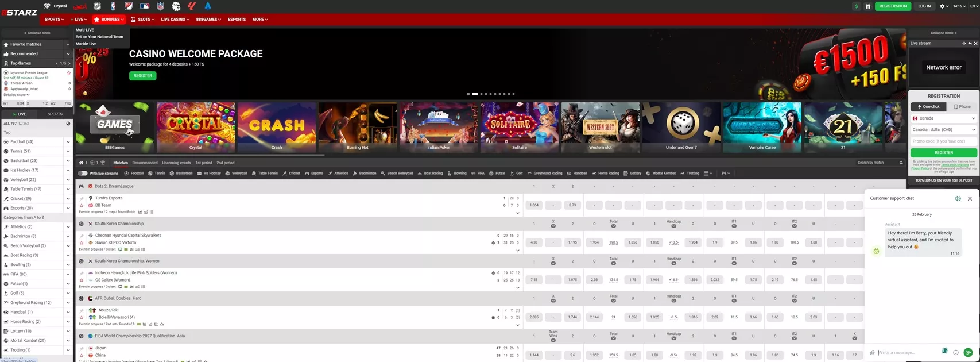Expand the Tundra Esports match markets
Image resolution: width=980 pixels, height=362 pixels.
coord(517,213)
